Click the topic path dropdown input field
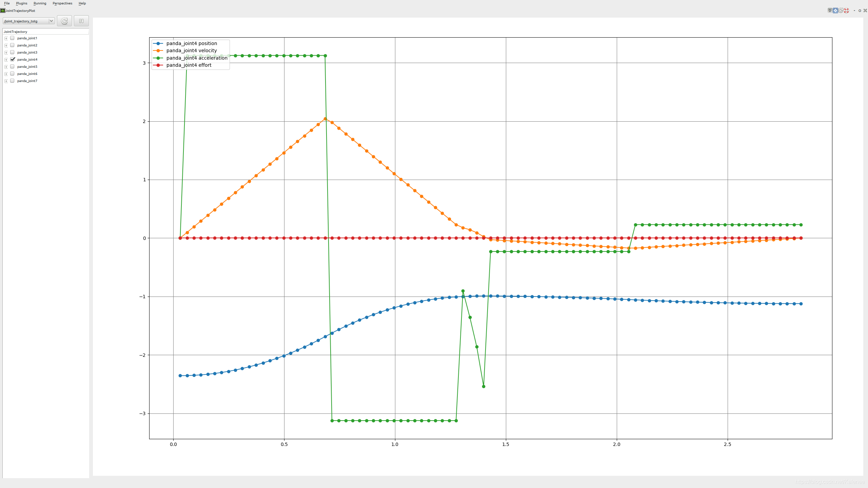The width and height of the screenshot is (868, 488). [x=27, y=21]
